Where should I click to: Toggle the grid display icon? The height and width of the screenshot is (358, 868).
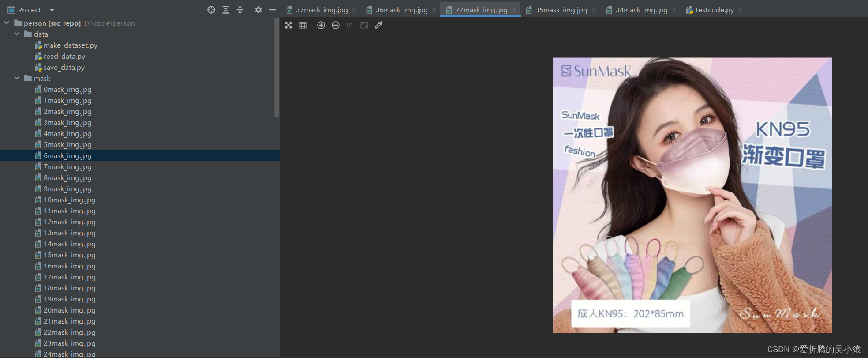click(303, 25)
